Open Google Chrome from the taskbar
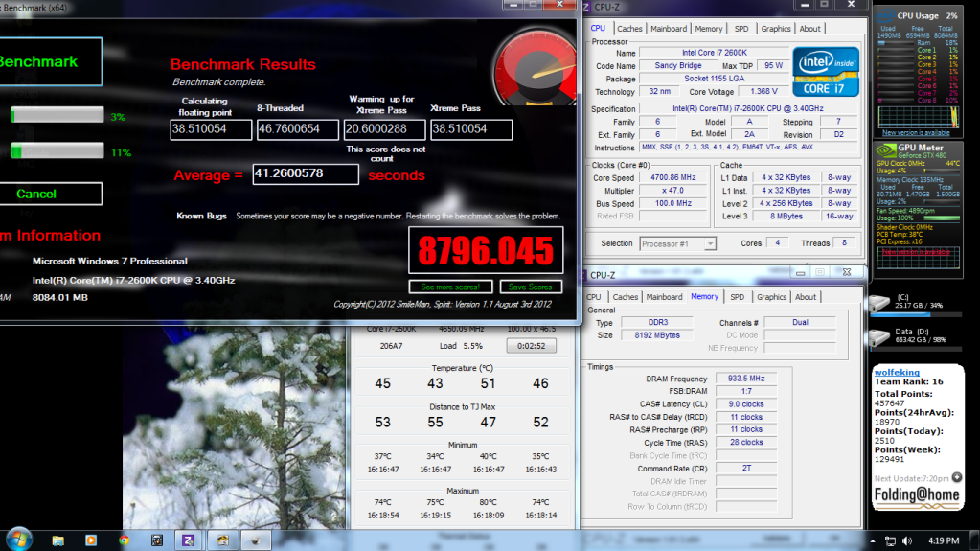 (x=124, y=540)
